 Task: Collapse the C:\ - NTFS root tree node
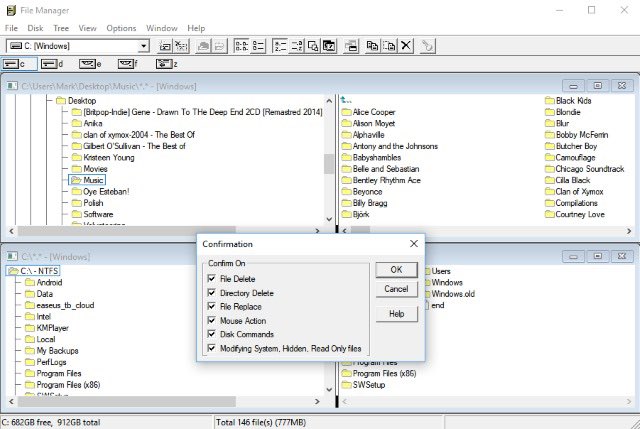tap(13, 271)
